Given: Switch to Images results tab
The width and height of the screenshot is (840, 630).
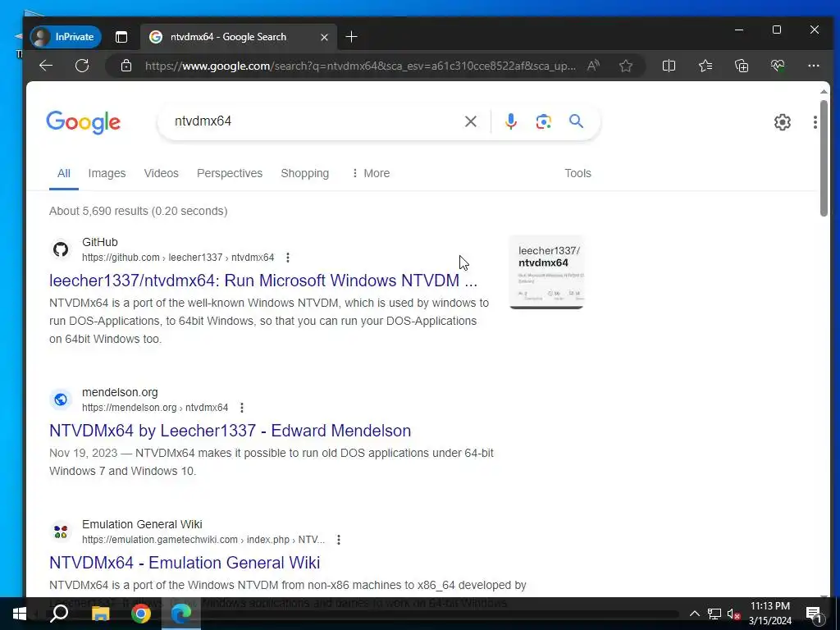Looking at the screenshot, I should (x=107, y=173).
